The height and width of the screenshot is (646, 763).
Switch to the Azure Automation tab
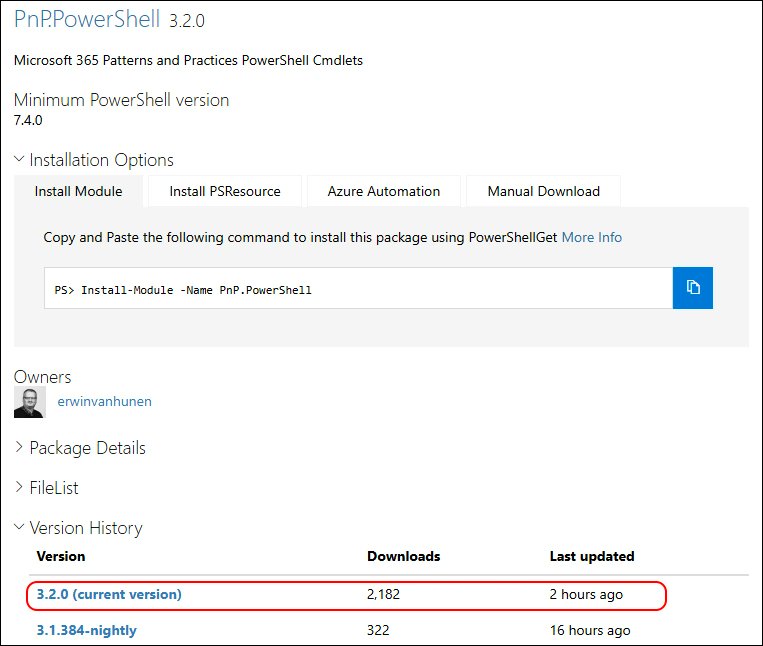pos(383,191)
